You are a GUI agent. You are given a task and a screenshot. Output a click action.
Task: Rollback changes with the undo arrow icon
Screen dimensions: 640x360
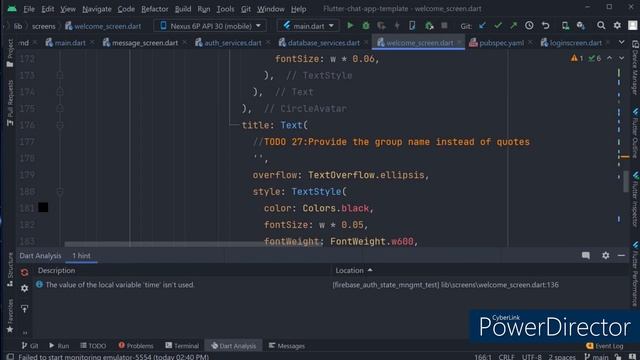tap(545, 26)
